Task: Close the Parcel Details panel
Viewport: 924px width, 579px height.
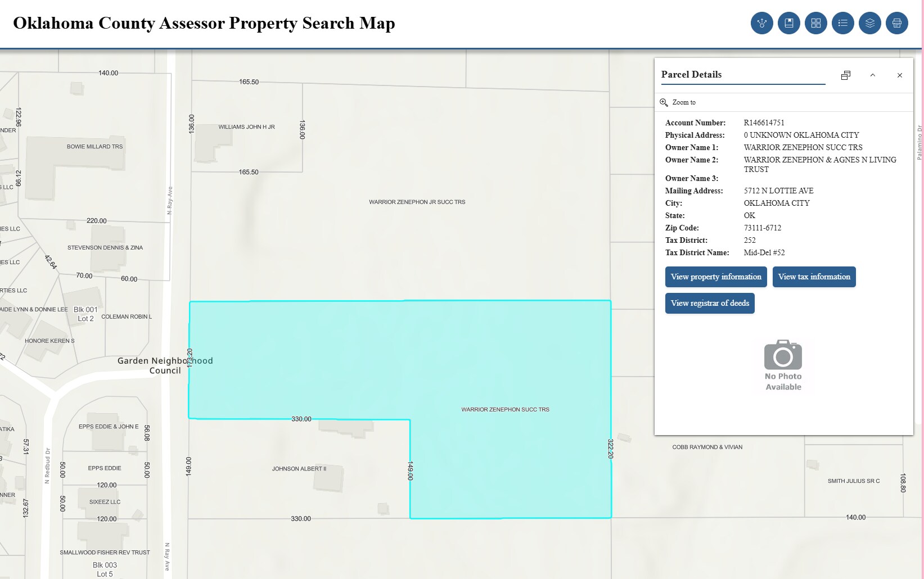Action: click(x=900, y=75)
